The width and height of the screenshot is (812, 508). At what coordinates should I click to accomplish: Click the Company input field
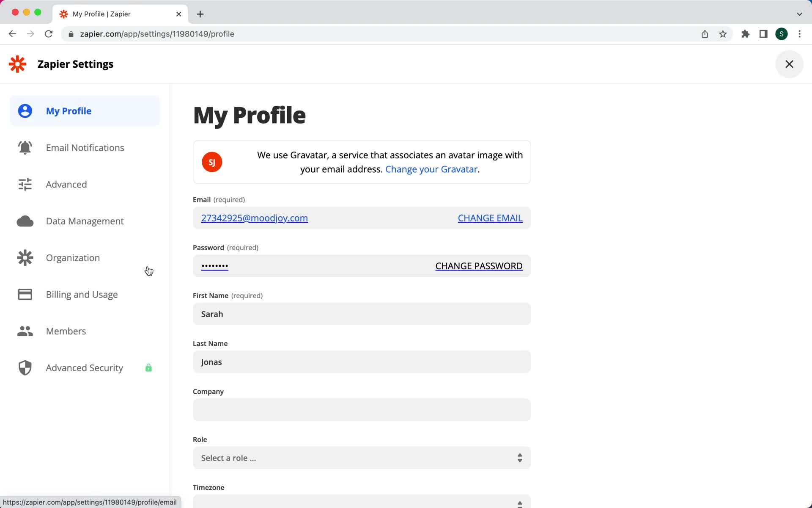pos(362,410)
